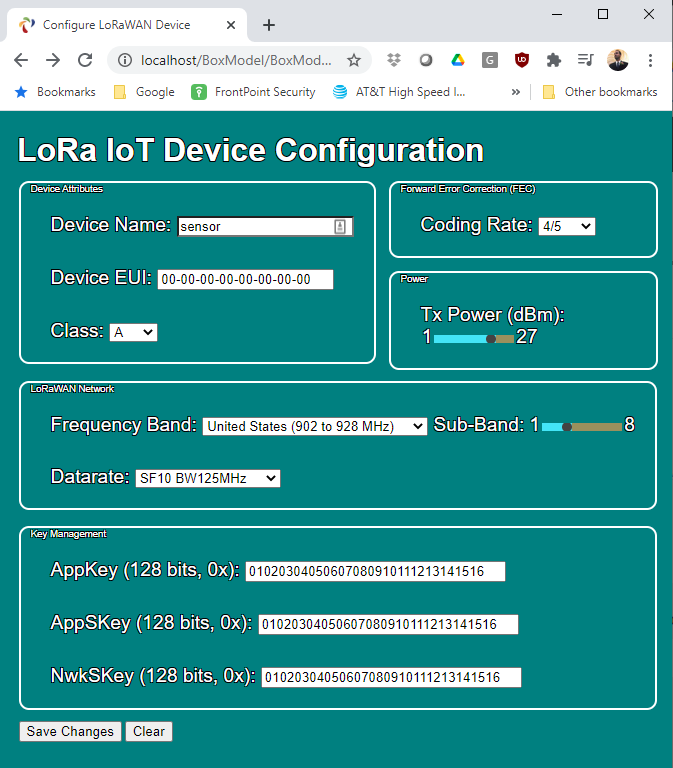Bookmark this page with the star icon
This screenshot has height=768, width=673.
coord(354,60)
